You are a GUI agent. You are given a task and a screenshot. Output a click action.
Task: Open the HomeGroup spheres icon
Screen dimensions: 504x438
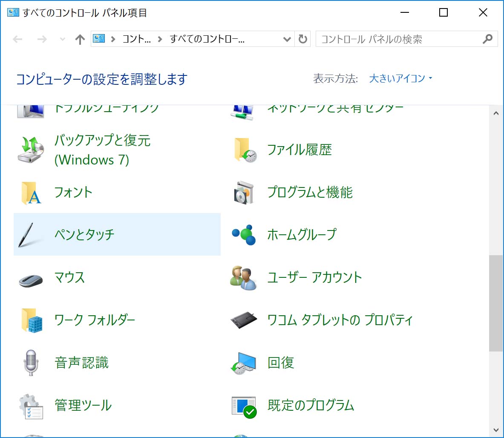click(x=244, y=235)
